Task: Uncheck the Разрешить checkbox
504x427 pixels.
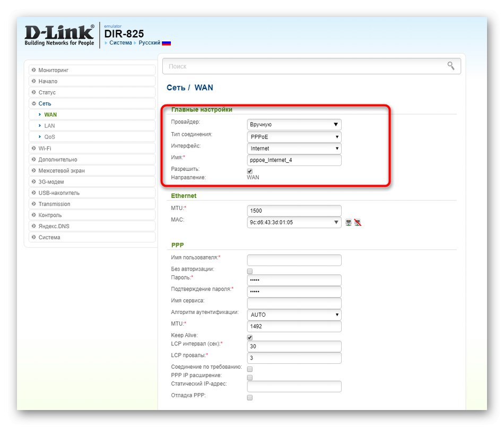Action: (x=249, y=171)
